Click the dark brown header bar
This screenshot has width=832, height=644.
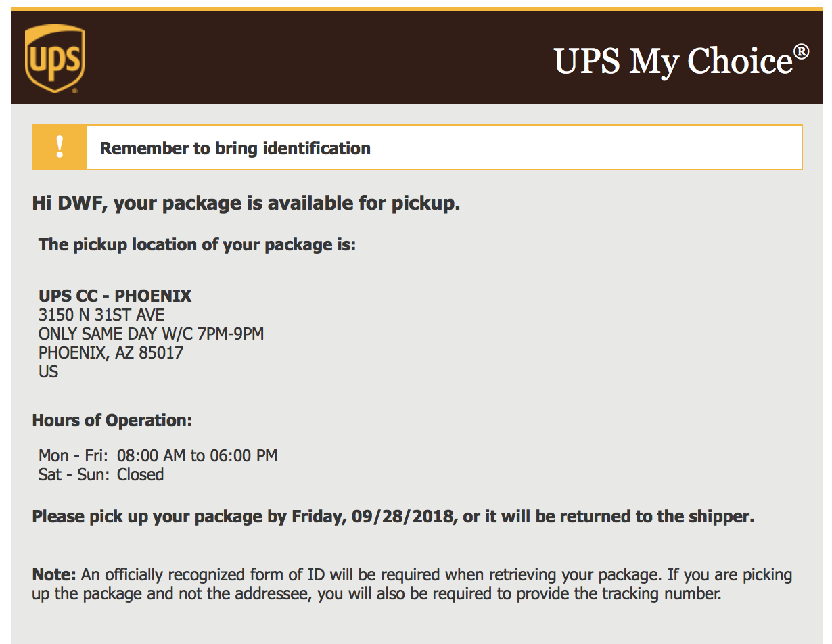[417, 57]
